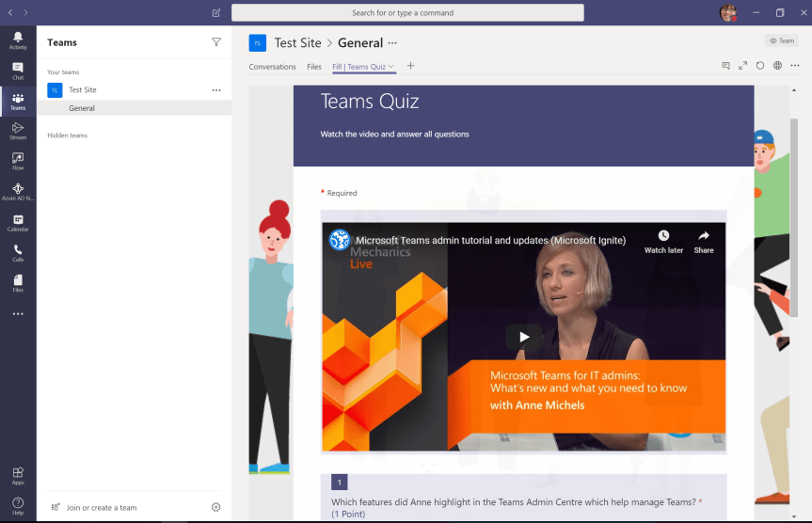This screenshot has height=523, width=812.
Task: Switch to the Files tab
Action: click(x=314, y=67)
